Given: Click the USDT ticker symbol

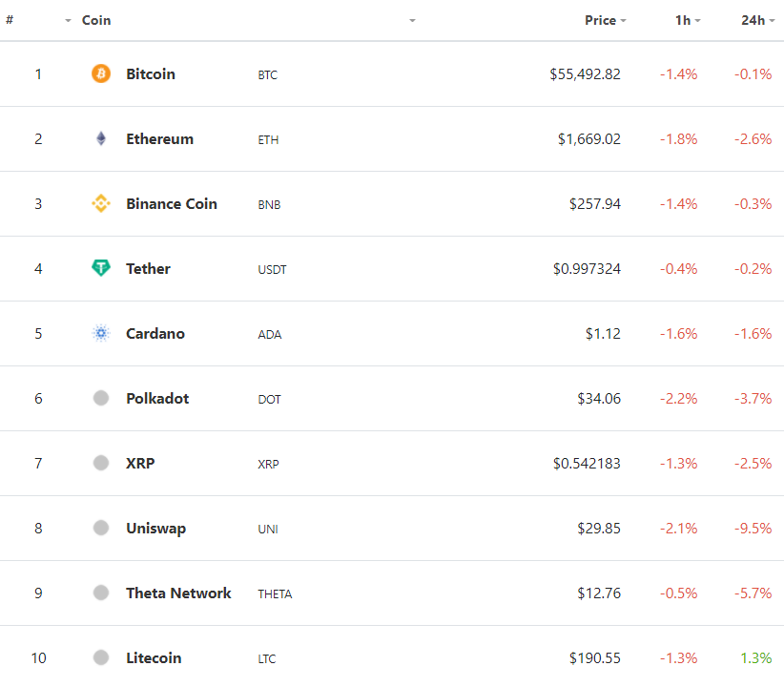Looking at the screenshot, I should pos(272,269).
